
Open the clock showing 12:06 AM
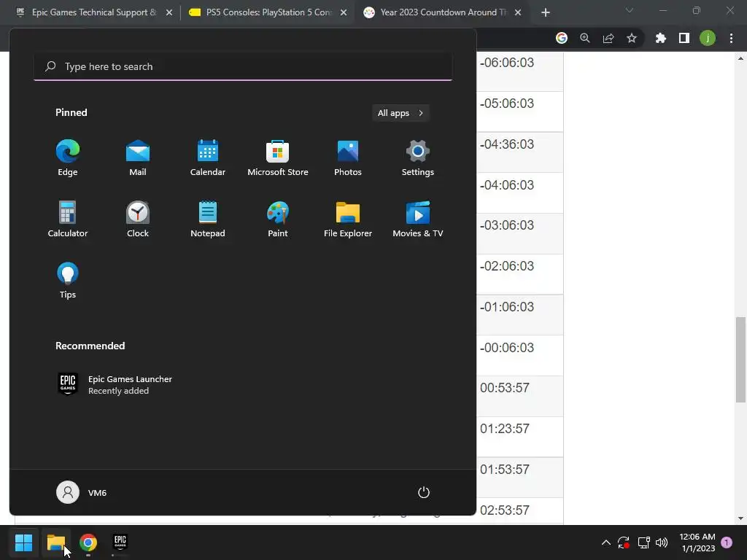pyautogui.click(x=697, y=542)
